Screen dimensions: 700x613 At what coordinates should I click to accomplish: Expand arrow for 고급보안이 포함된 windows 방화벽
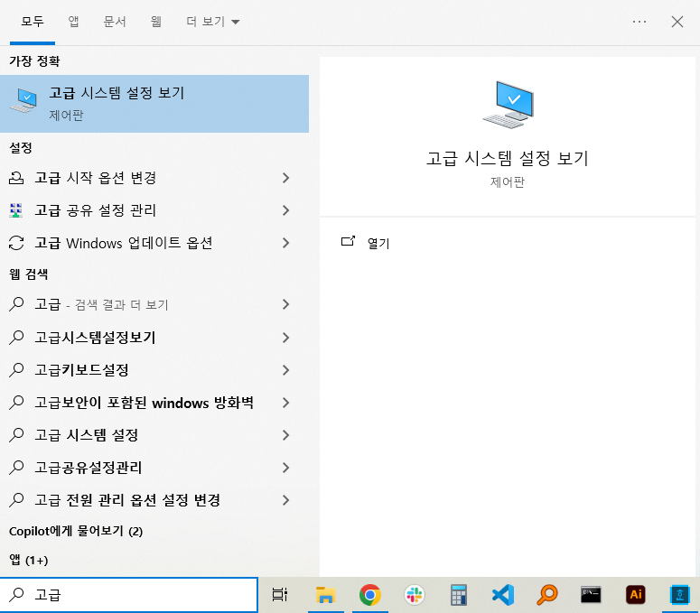pyautogui.click(x=286, y=403)
